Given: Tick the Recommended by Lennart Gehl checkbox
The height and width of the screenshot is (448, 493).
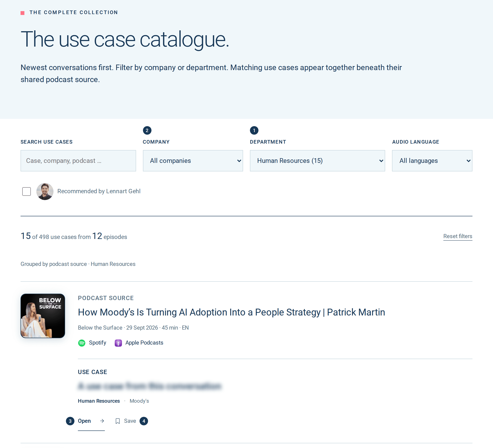Looking at the screenshot, I should 26,192.
